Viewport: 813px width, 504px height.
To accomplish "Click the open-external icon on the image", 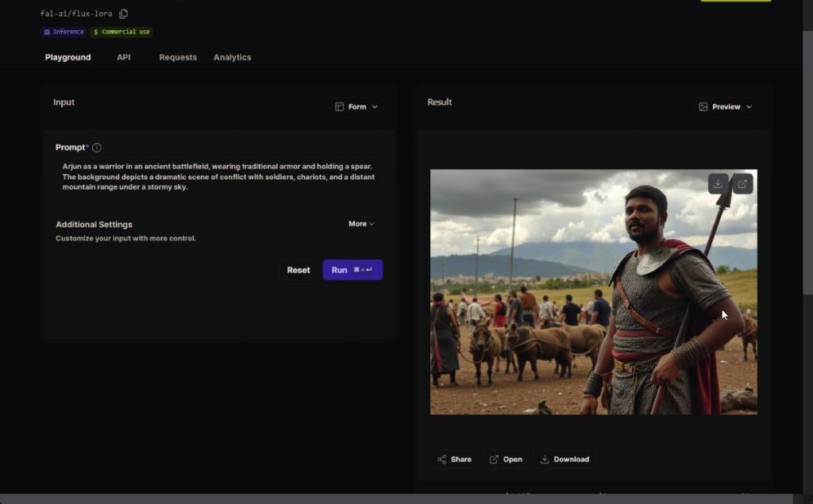I will (742, 184).
